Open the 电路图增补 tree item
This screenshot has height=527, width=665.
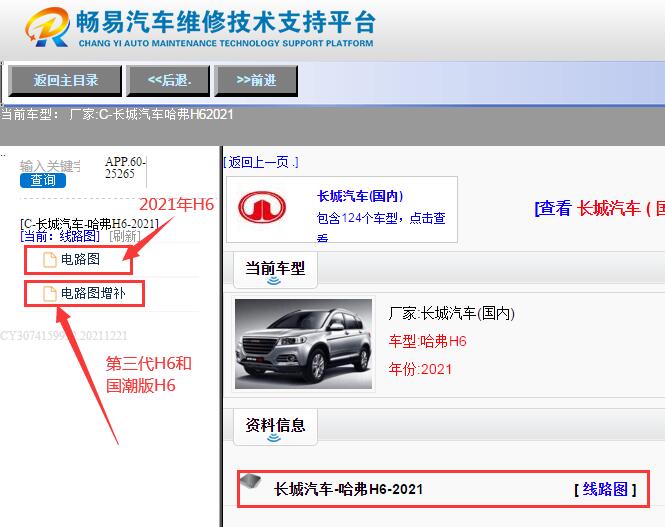click(x=93, y=293)
